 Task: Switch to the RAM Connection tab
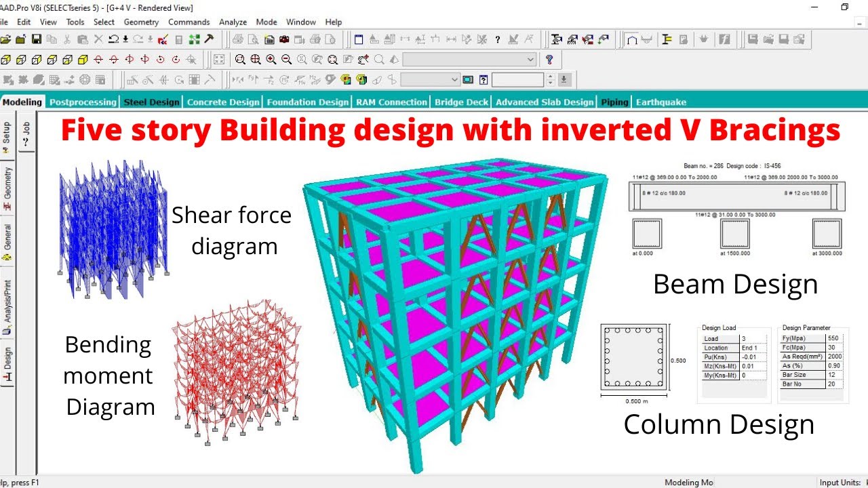(x=392, y=102)
